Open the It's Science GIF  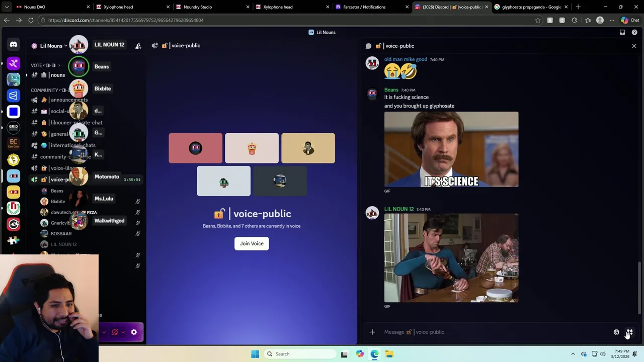tap(451, 149)
